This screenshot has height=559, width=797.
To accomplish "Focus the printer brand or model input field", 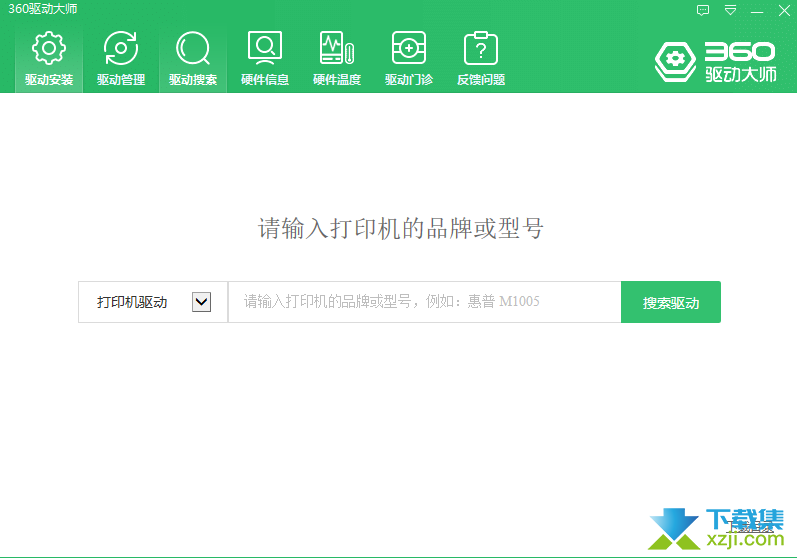I will coord(424,302).
